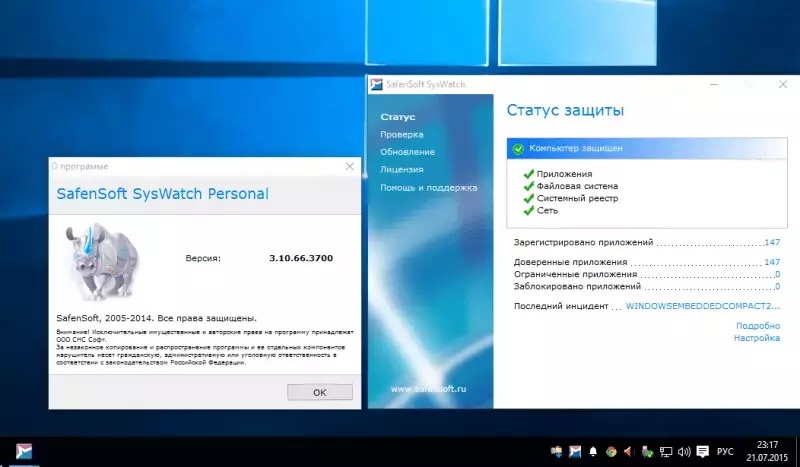The height and width of the screenshot is (467, 800).
Task: Click the green check next to Приложения
Action: tap(529, 174)
